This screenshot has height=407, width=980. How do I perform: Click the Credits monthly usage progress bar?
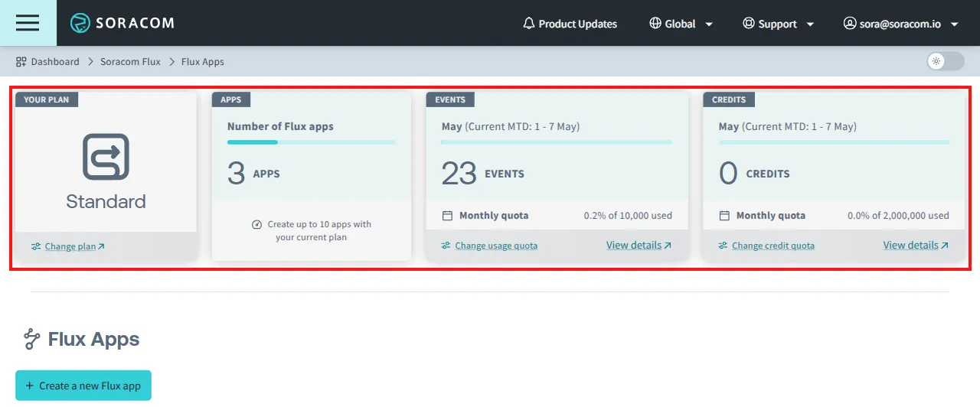834,142
